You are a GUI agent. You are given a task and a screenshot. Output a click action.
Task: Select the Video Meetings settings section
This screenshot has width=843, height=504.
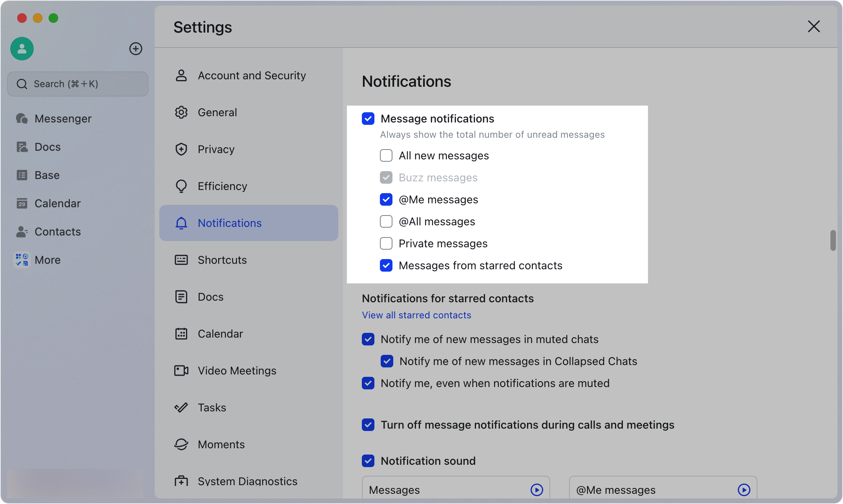[237, 371]
